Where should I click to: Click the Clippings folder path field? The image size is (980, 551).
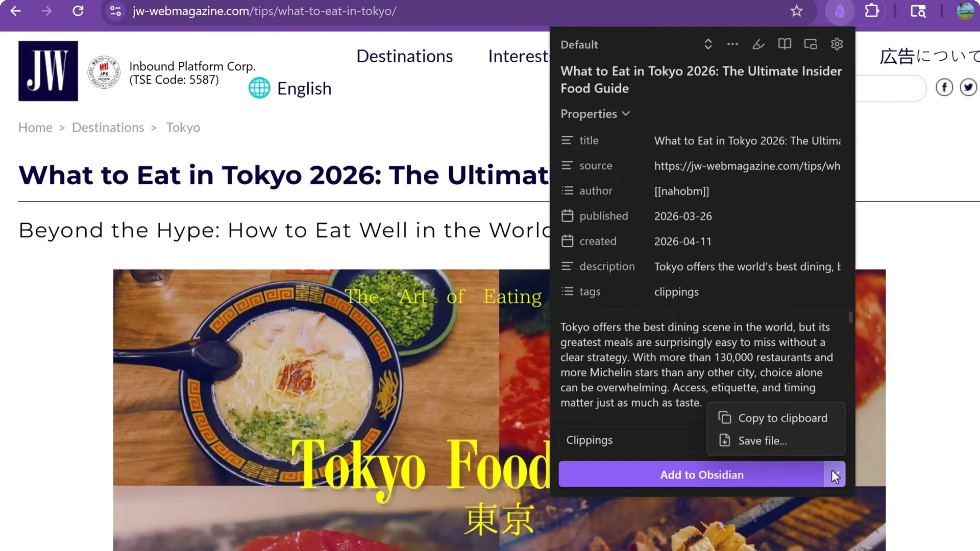pos(632,440)
